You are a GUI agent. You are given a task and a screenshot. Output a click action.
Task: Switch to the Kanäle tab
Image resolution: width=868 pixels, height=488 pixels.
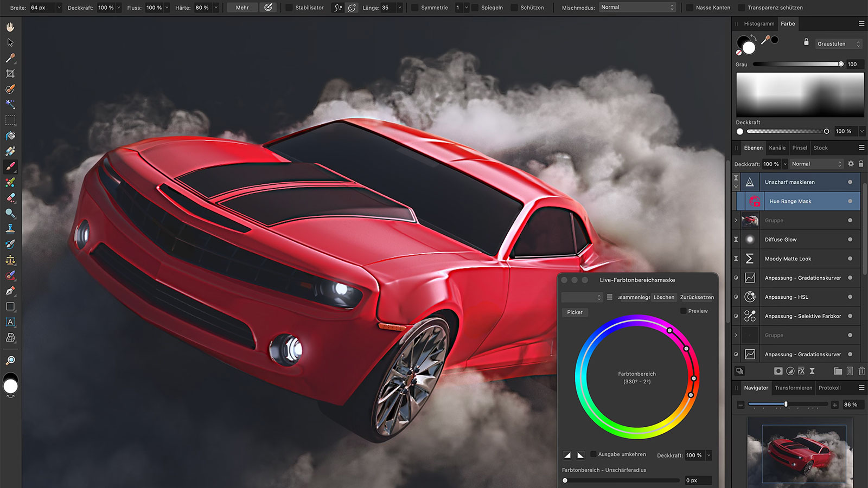[777, 148]
